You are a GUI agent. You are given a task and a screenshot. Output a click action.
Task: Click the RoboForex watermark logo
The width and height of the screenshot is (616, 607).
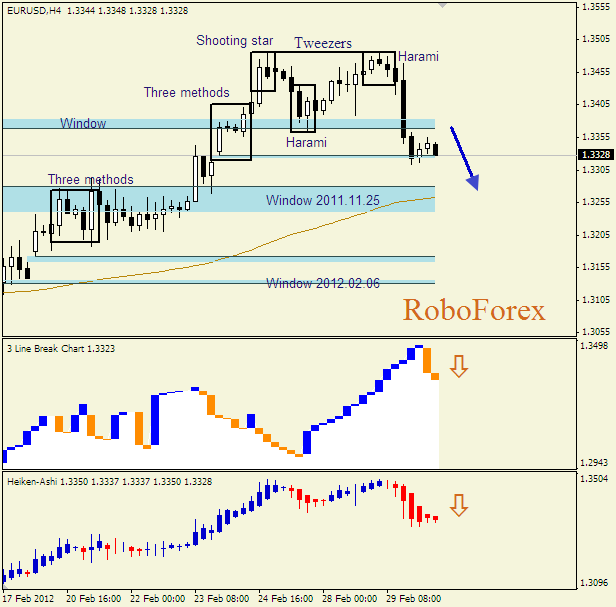(474, 310)
